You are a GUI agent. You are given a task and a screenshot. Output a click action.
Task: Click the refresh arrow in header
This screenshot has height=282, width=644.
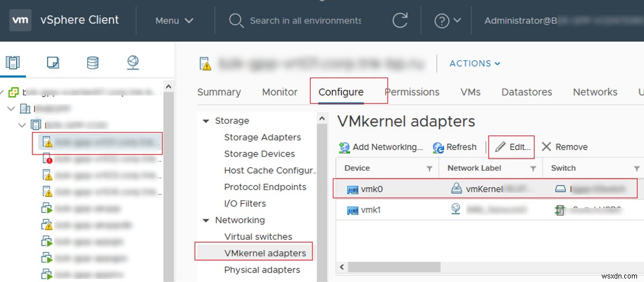click(399, 20)
